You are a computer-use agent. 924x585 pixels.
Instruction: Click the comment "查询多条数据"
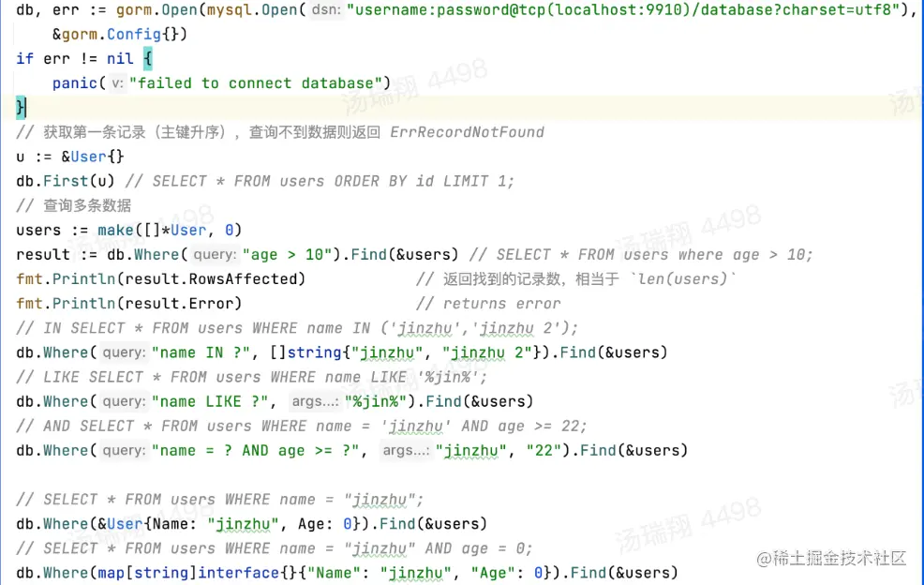[x=74, y=206]
